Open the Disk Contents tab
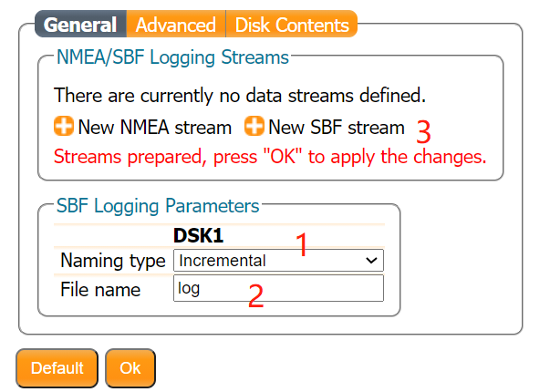The height and width of the screenshot is (392, 550). (292, 25)
